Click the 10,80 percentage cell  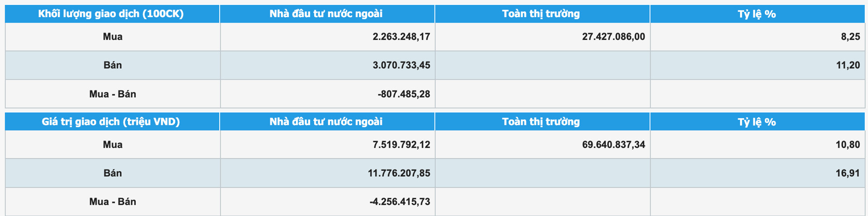[x=848, y=145]
